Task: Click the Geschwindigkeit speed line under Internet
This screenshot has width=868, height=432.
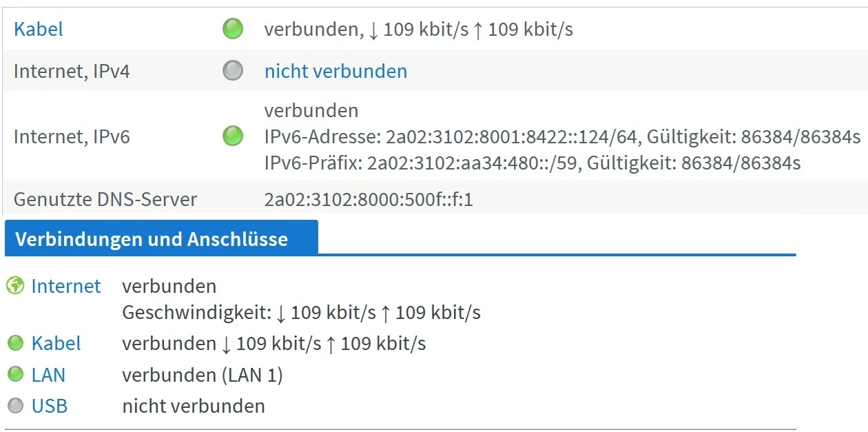Action: tap(301, 313)
